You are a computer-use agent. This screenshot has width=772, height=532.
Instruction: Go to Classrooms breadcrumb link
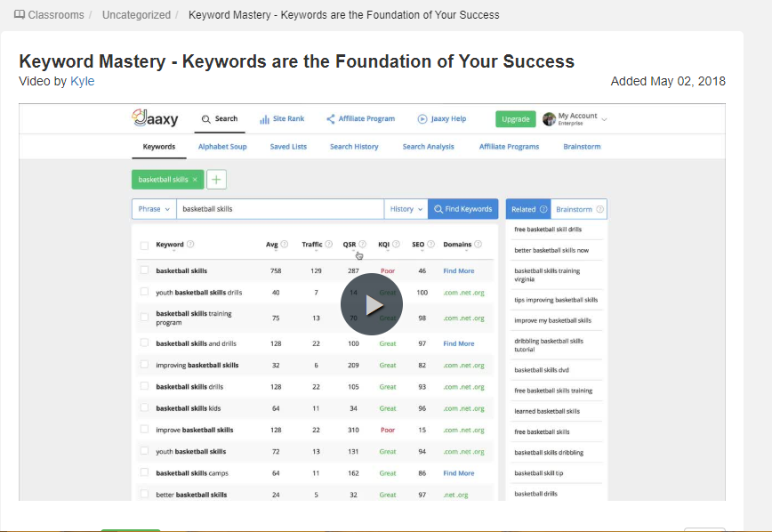[x=56, y=15]
